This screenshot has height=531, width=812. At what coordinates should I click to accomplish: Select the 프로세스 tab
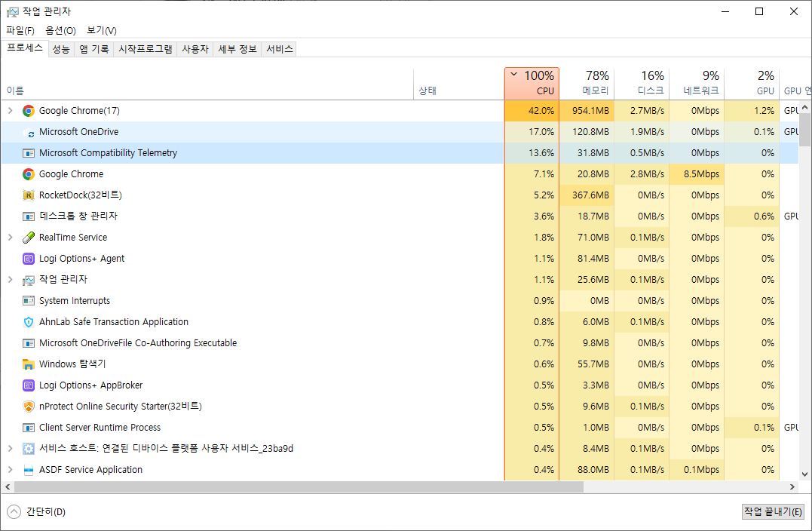[x=25, y=48]
